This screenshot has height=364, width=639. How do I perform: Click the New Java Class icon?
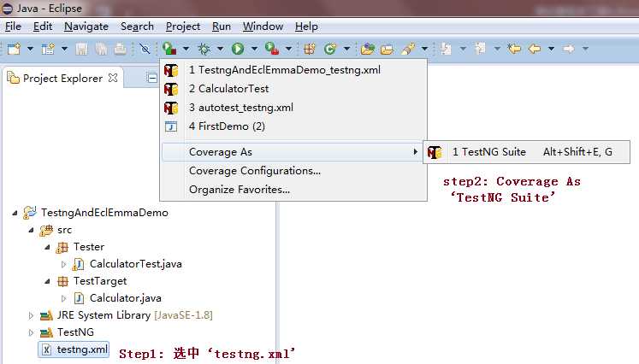(x=330, y=49)
